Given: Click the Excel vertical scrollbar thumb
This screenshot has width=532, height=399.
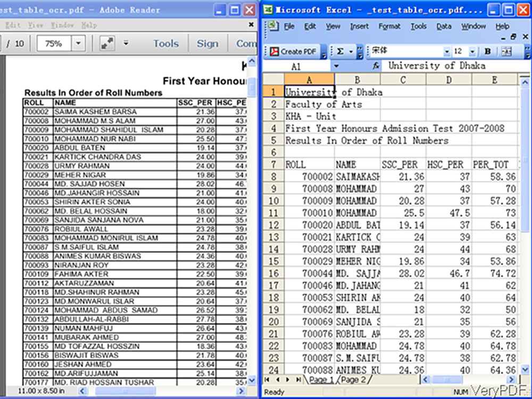Looking at the screenshot, I should click(x=525, y=160).
